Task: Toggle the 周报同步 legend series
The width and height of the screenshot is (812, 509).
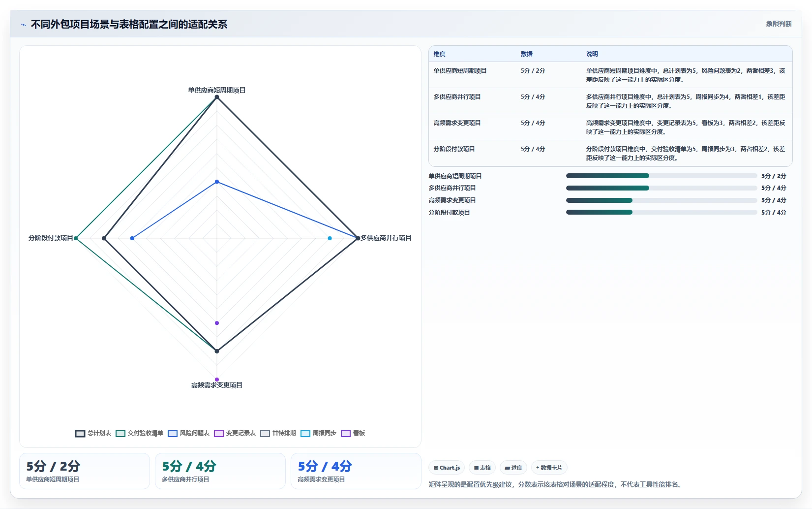Action: coord(318,433)
